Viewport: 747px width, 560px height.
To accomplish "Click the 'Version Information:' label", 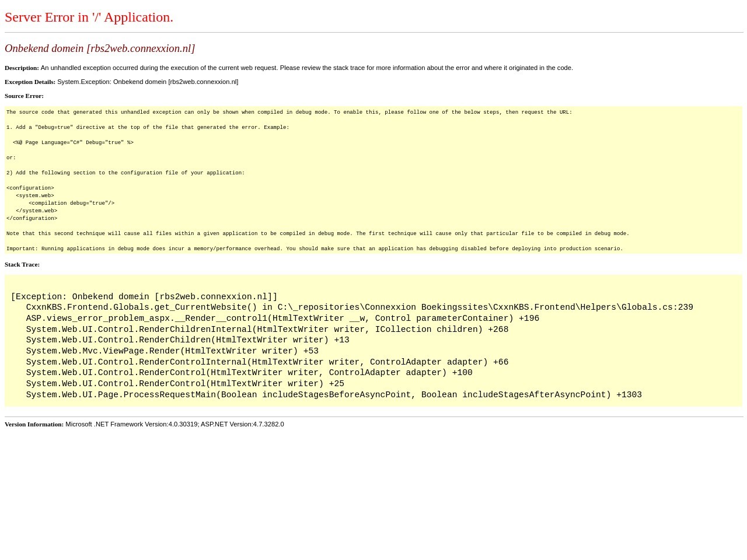I will point(34,424).
